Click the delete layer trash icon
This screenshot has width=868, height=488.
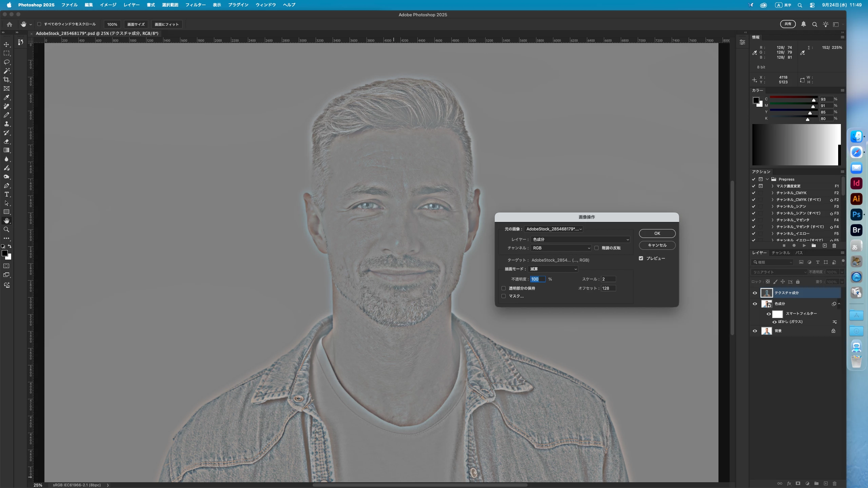(834, 484)
